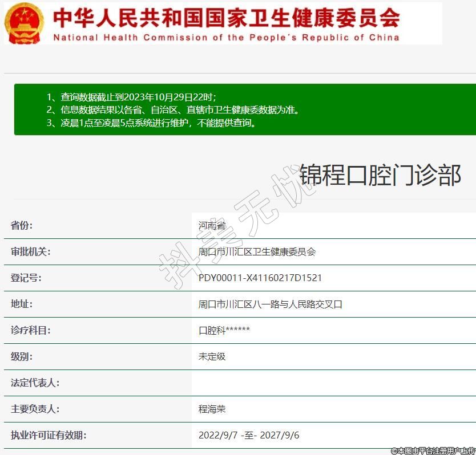
Task: Select the level value 未定级
Action: click(212, 357)
